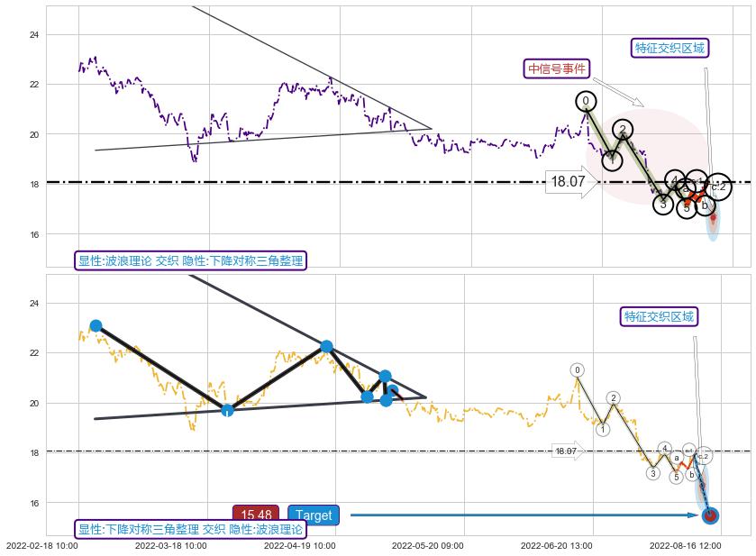Image resolution: width=756 pixels, height=556 pixels.
Task: Click the 中信号事件 annotation label
Action: (x=557, y=68)
